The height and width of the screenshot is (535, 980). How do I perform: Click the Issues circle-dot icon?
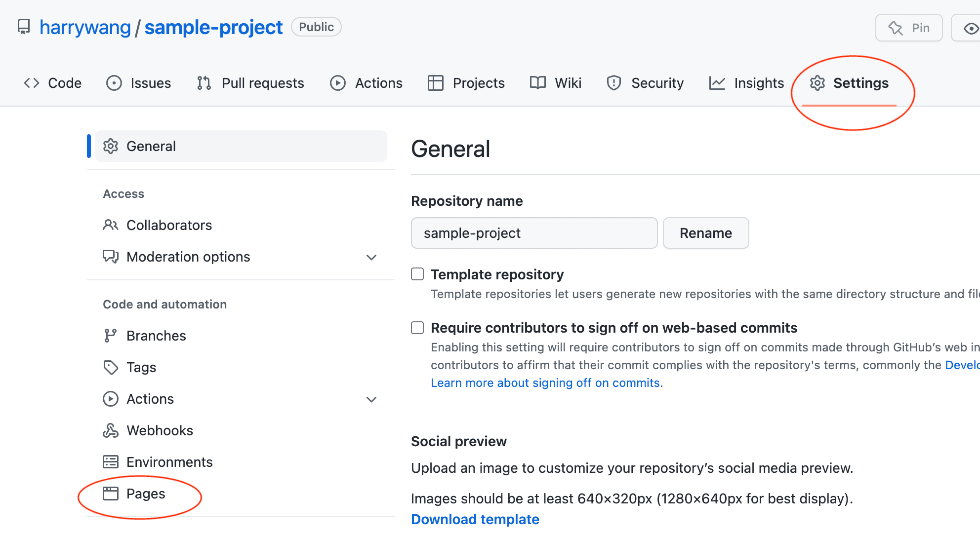click(x=114, y=83)
